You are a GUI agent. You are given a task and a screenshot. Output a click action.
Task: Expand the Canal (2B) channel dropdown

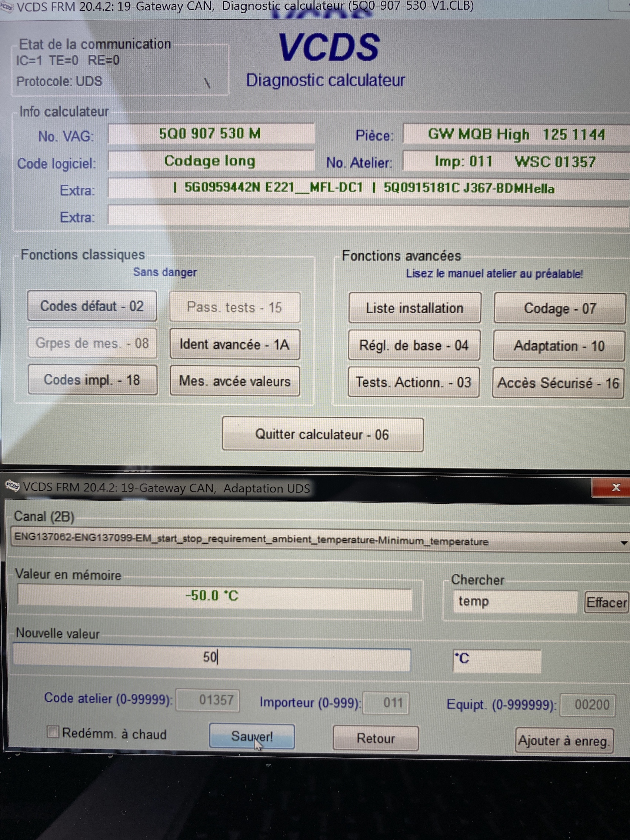(x=624, y=543)
